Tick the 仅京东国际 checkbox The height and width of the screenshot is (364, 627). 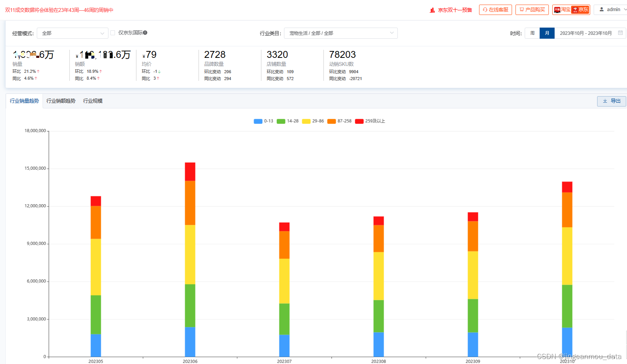[x=113, y=33]
